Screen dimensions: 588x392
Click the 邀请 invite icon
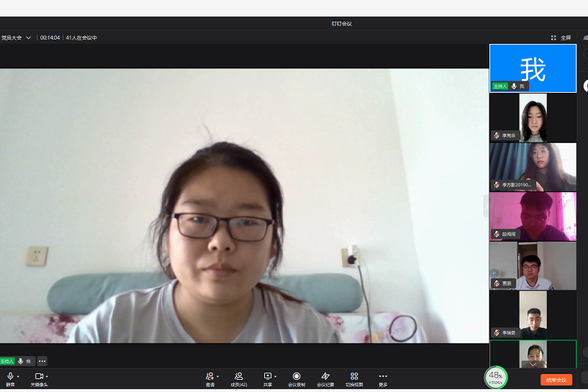coord(209,377)
